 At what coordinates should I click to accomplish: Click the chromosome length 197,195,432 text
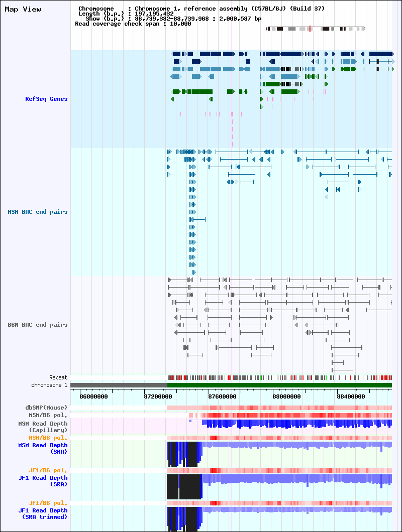154,14
